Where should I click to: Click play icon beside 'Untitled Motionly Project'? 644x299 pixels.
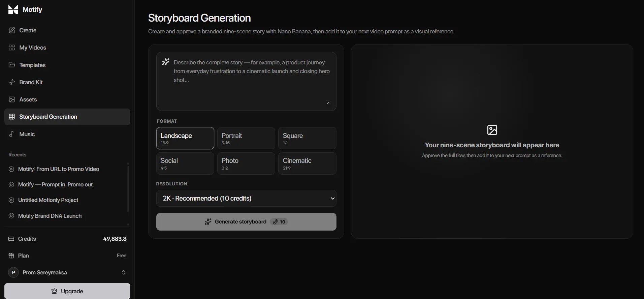[11, 200]
